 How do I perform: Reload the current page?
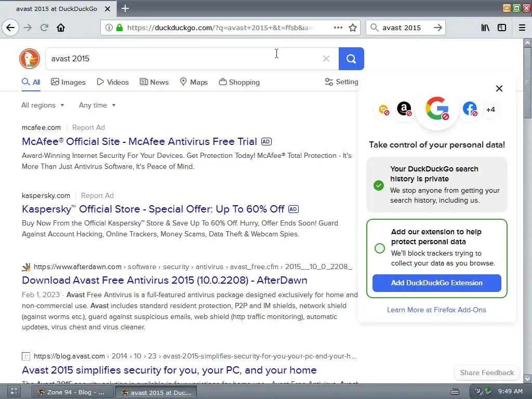[44, 28]
